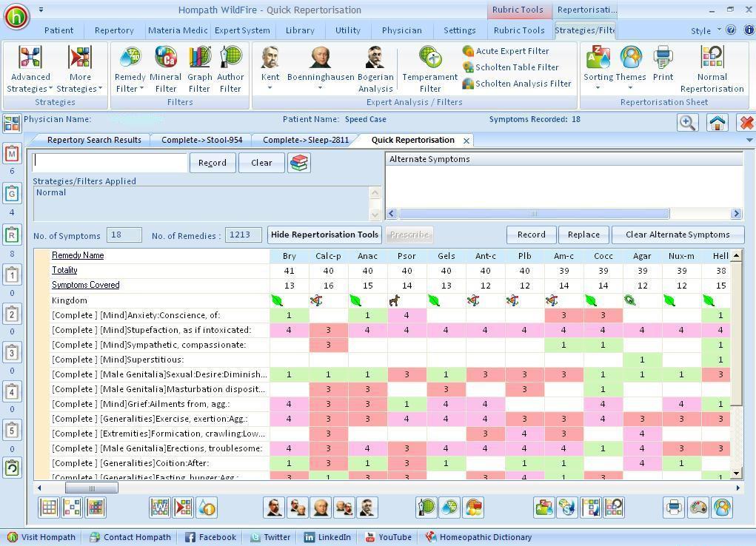Click the pen-and-globe icon in bottom toolbar
This screenshot has height=546, width=756.
tap(426, 508)
